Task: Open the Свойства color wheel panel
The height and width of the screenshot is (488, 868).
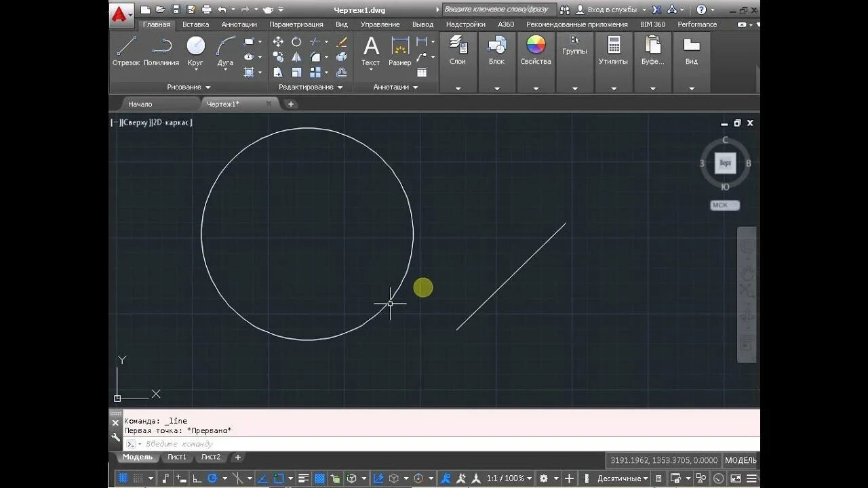Action: [x=536, y=50]
